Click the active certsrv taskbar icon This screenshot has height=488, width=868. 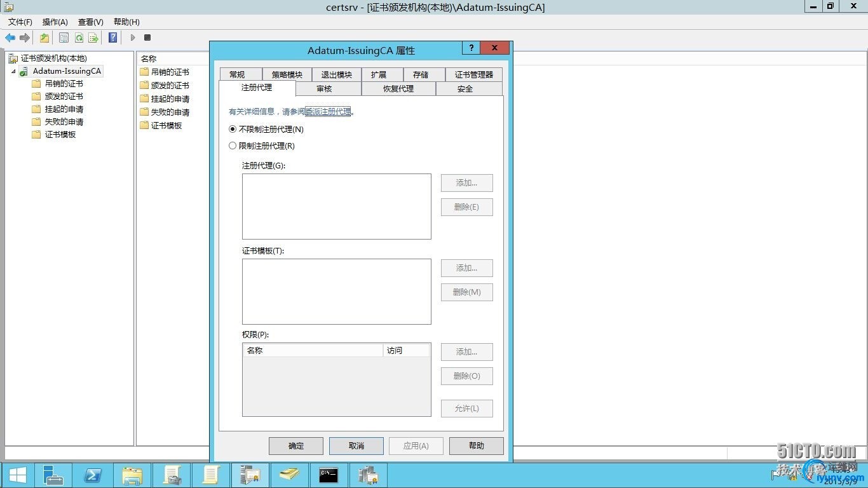[250, 475]
